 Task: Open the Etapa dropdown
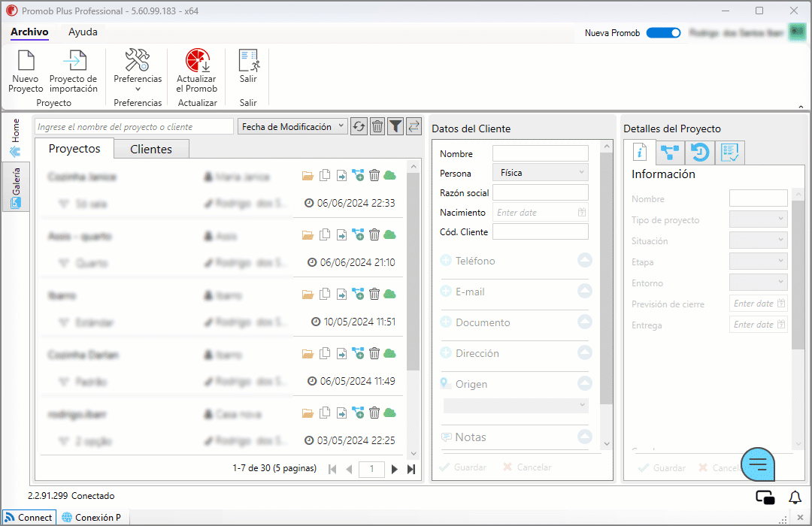tap(758, 261)
